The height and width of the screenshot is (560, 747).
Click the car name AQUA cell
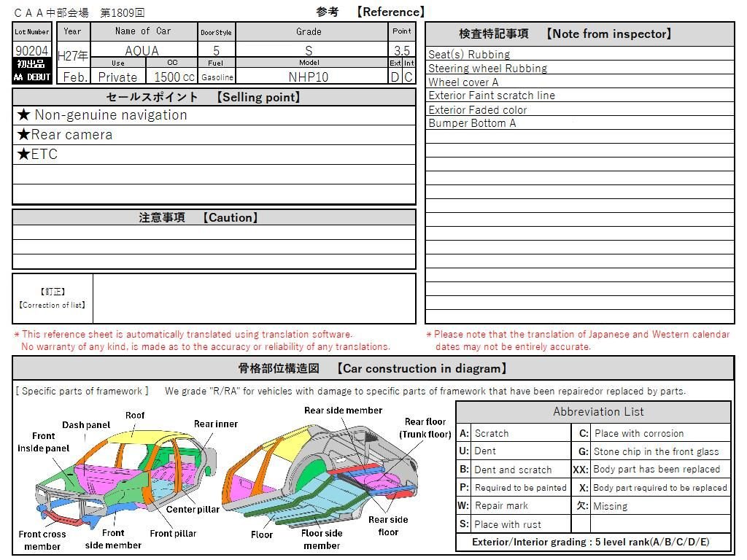(x=142, y=51)
